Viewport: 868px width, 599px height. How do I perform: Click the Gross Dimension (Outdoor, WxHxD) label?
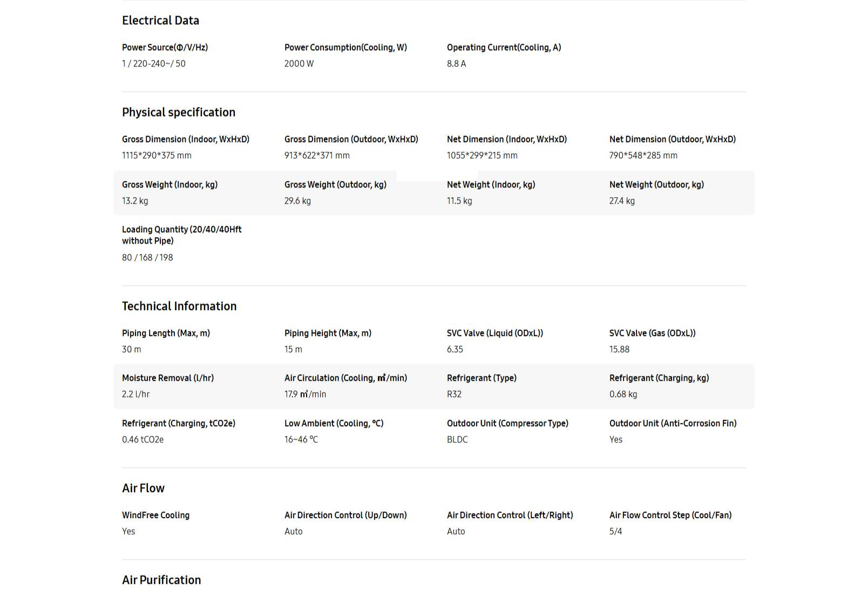click(351, 139)
